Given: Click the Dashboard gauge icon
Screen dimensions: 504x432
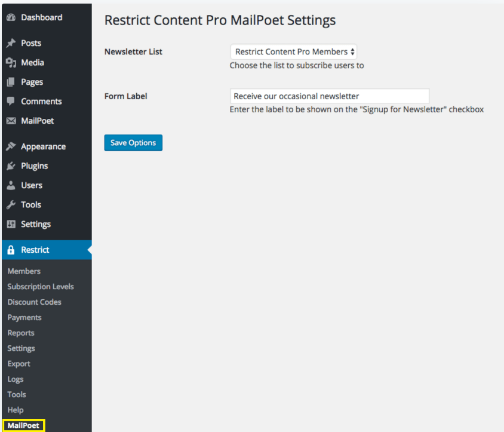Looking at the screenshot, I should point(11,18).
